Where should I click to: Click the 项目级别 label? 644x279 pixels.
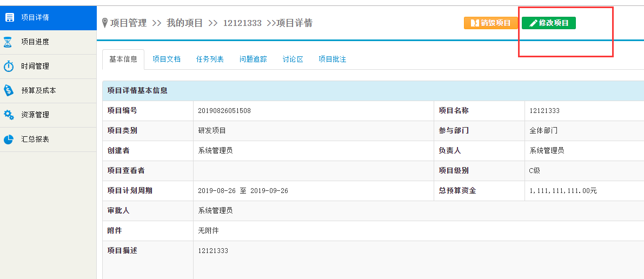click(454, 170)
